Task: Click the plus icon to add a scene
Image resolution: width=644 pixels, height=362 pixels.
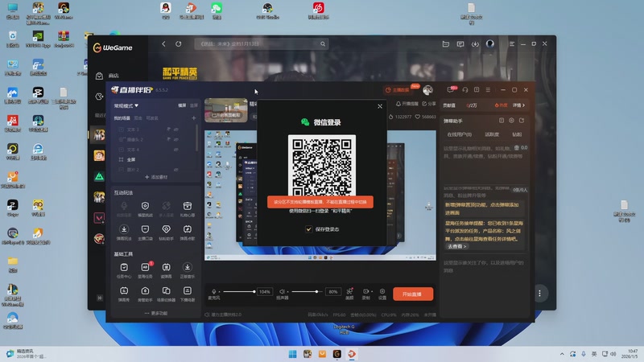Action: click(193, 118)
